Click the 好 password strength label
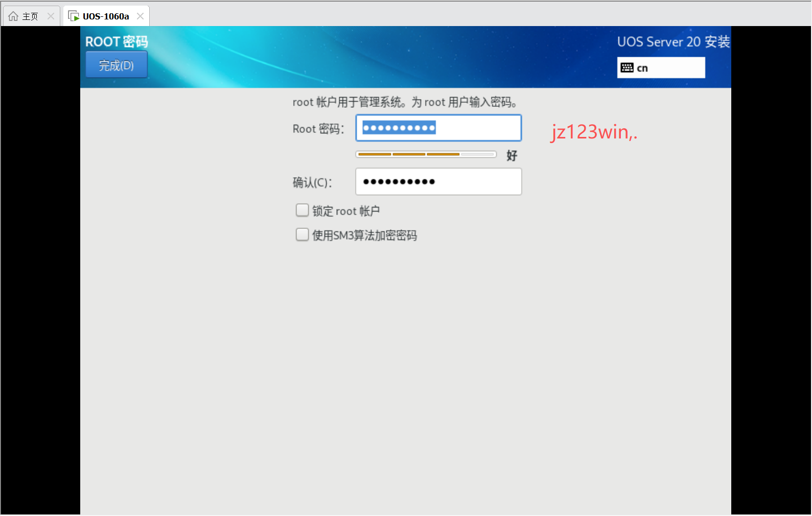 point(512,155)
